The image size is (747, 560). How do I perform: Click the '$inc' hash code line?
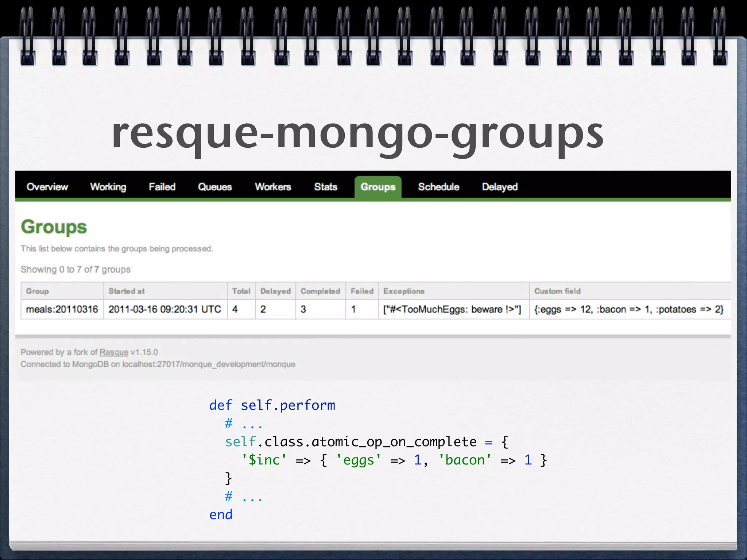point(394,460)
